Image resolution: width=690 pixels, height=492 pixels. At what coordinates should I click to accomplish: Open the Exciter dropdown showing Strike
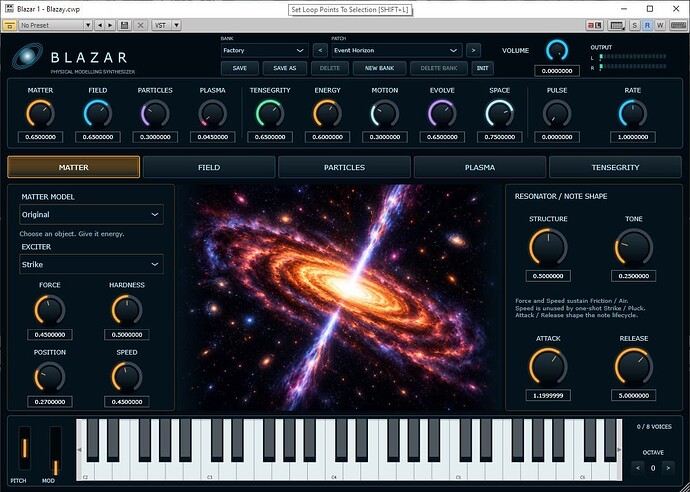92,264
